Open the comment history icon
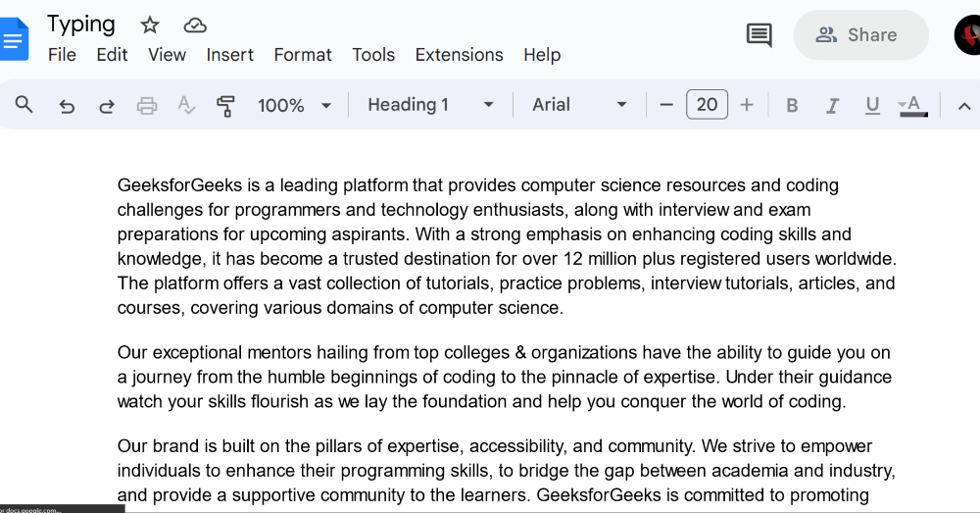This screenshot has height=513, width=980. (759, 35)
